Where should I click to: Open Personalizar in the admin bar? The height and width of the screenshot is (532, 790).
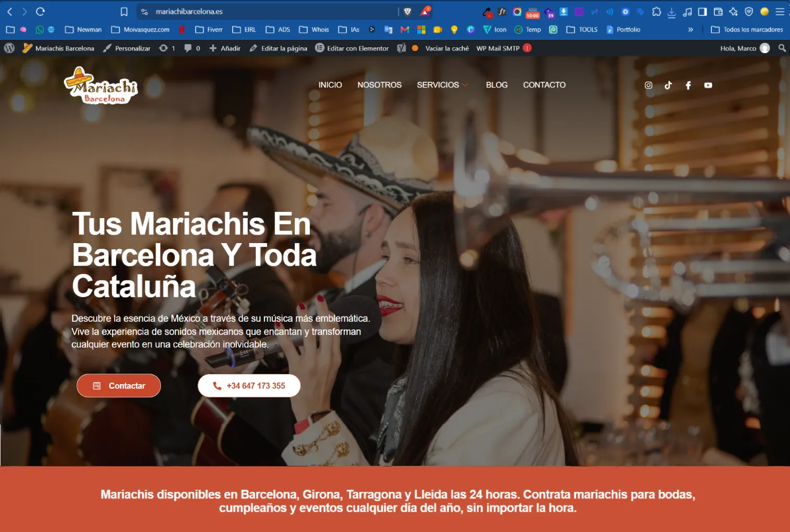(x=127, y=48)
